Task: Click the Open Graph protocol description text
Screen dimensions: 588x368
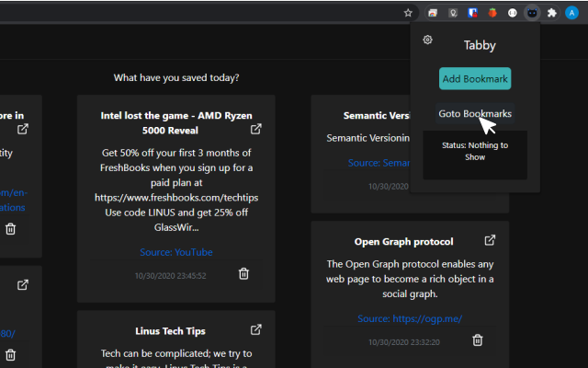Action: click(410, 279)
